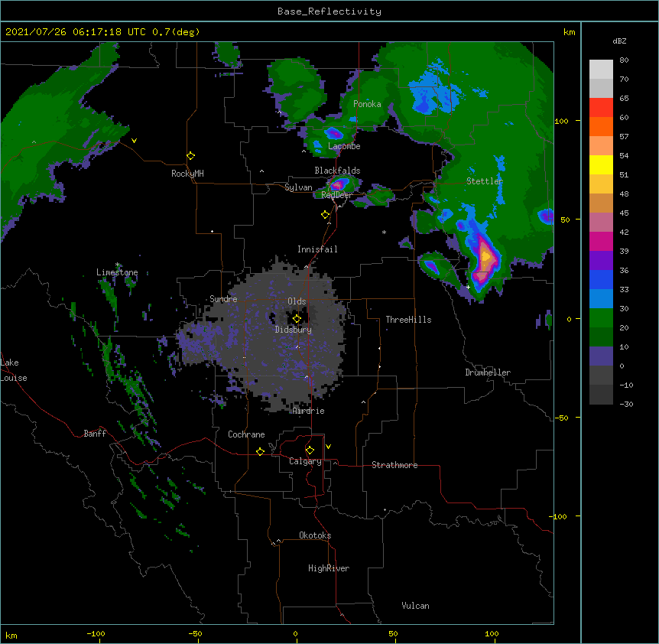Viewport: 659px width, 644px height.
Task: Click the Limestone label
Action: tap(117, 272)
